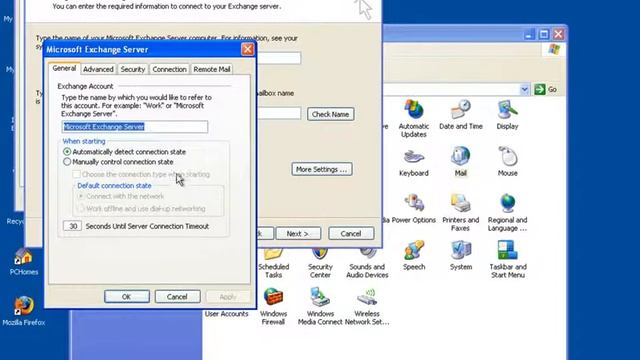
Task: Close the Microsoft Exchange Server dialog
Action: click(x=247, y=49)
